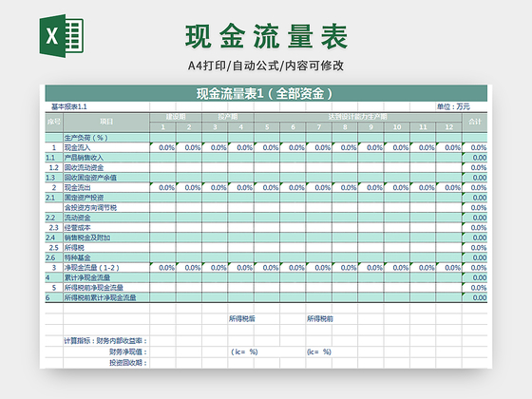Click the row label 回收流动资金

84,167
